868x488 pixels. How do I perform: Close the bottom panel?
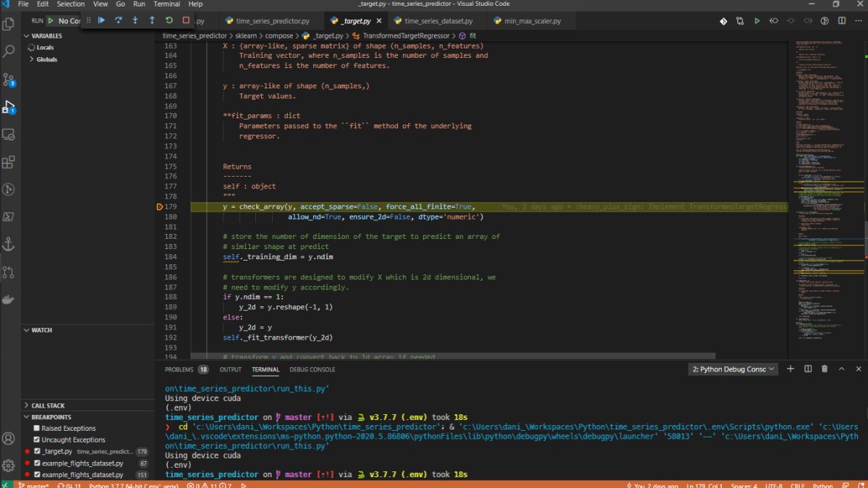[x=858, y=369]
